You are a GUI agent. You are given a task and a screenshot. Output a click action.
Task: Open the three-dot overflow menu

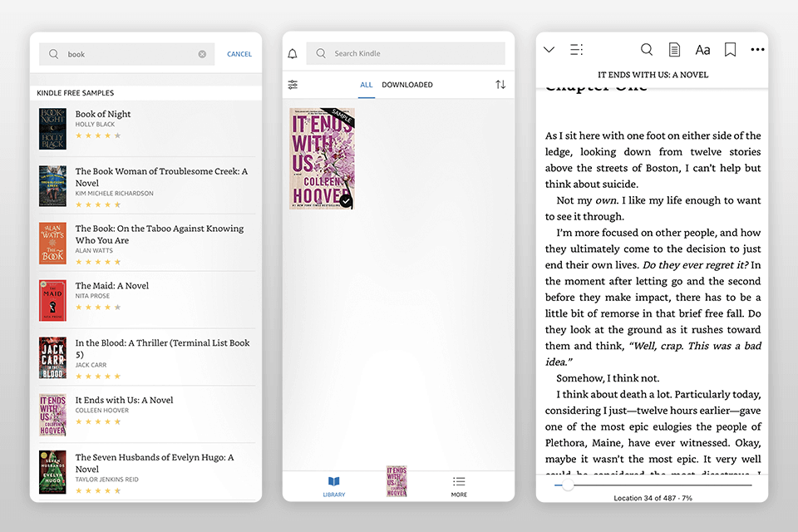tap(757, 49)
